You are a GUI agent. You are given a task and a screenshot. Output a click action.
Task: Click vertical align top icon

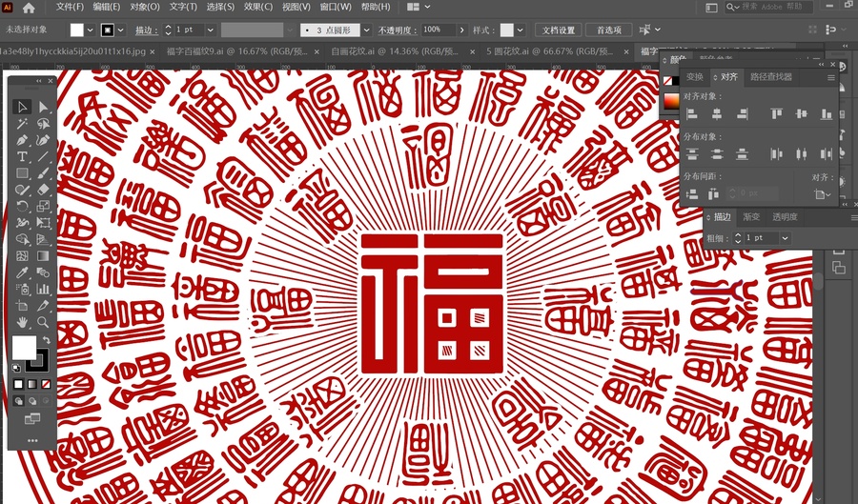776,113
